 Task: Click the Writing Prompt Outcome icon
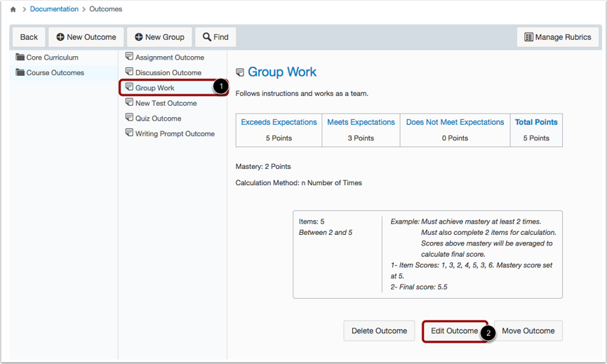pos(129,133)
